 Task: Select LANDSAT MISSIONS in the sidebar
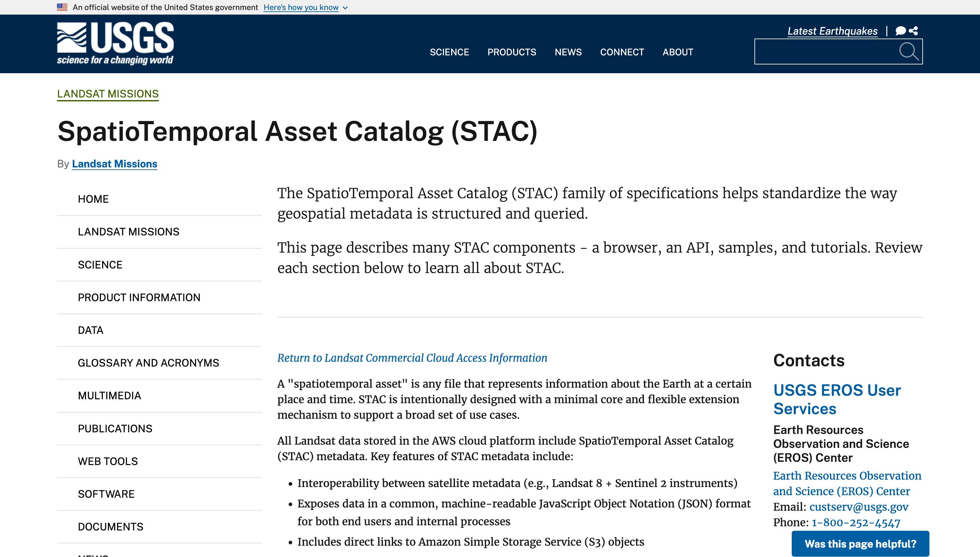pos(159,232)
